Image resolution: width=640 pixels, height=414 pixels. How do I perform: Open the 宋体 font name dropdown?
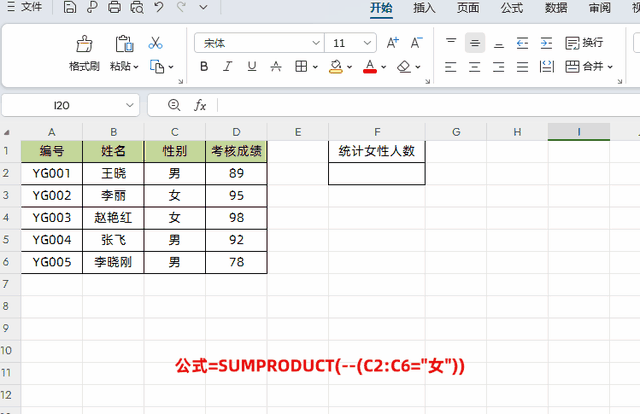pos(316,43)
